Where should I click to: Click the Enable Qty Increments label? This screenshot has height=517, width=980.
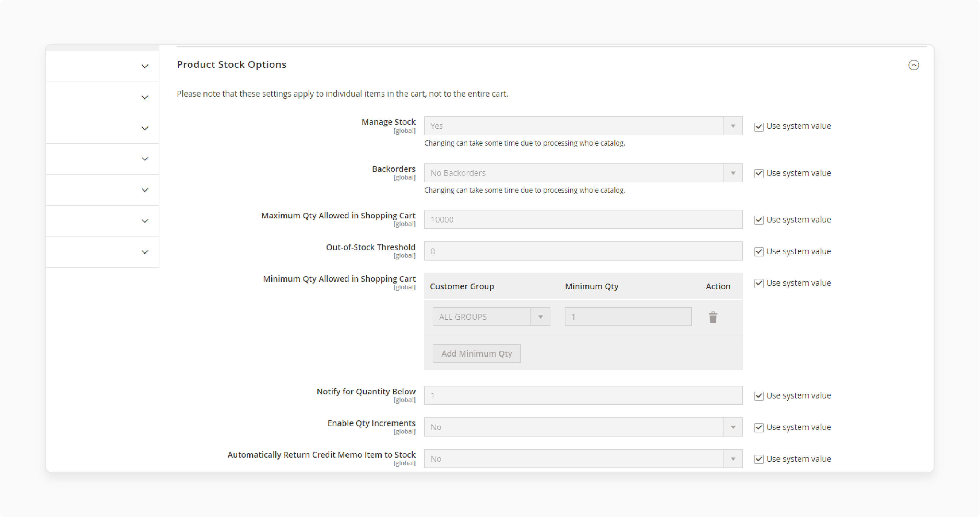(371, 423)
